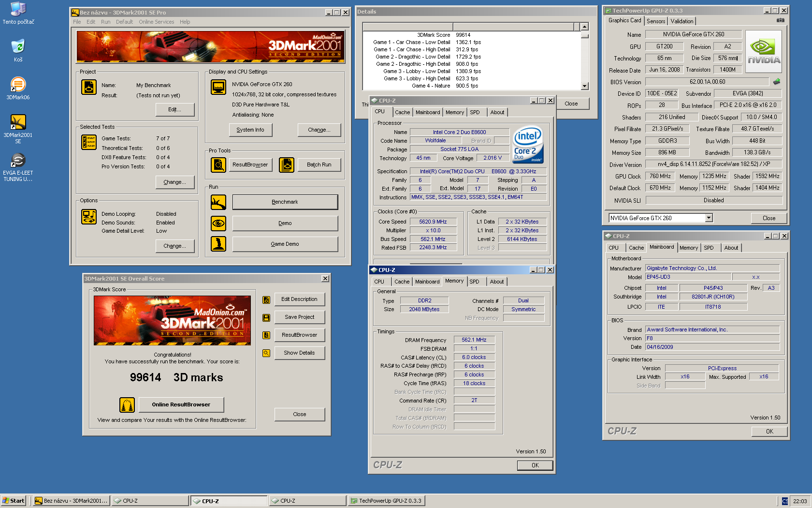Click the Options demo looping icon
Screen dimensions: 812x508
click(x=89, y=217)
